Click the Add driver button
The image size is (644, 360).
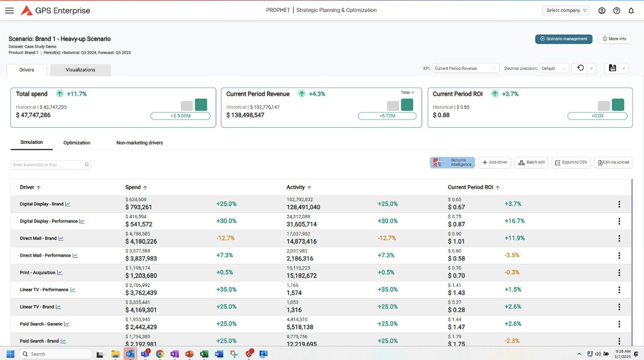point(494,162)
